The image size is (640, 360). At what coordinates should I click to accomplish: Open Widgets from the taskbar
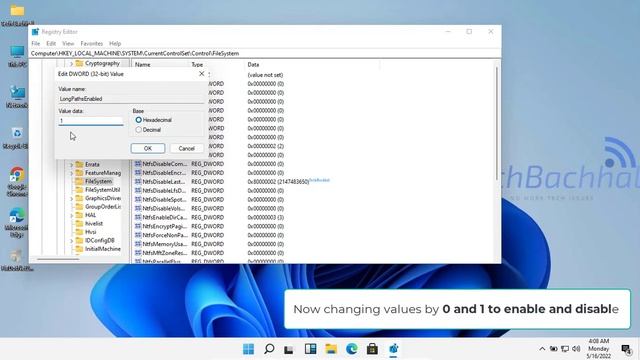pyautogui.click(x=311, y=349)
